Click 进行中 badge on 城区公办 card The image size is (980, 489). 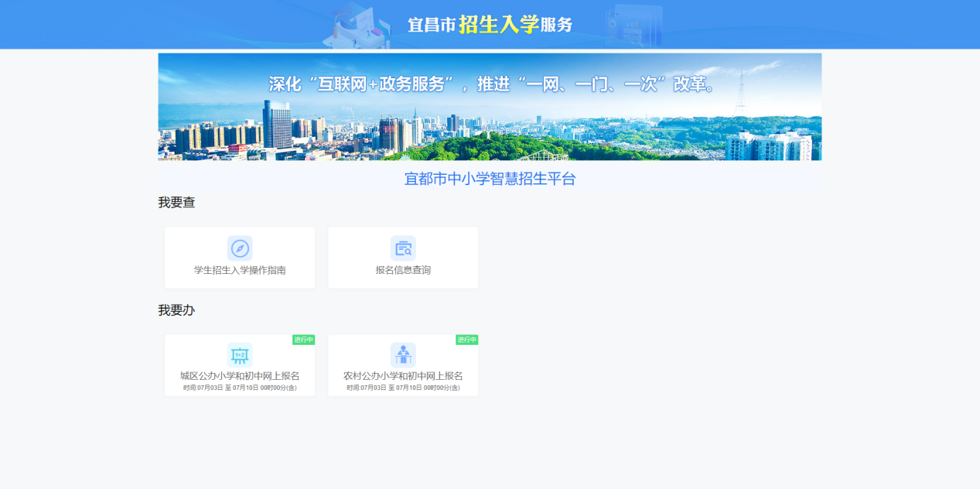pyautogui.click(x=303, y=340)
